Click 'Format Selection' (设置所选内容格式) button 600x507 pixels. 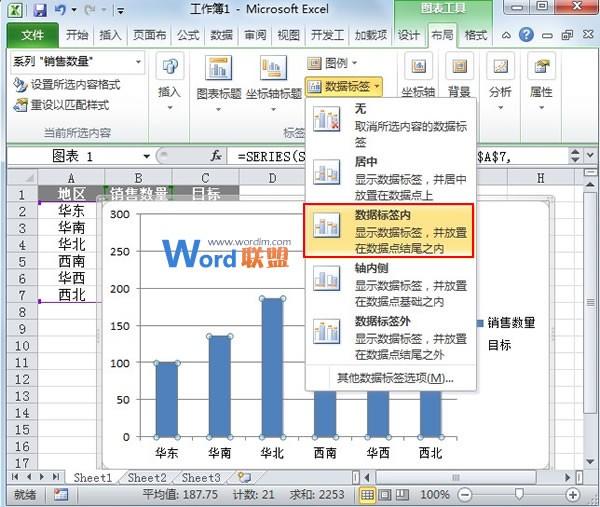click(x=68, y=85)
